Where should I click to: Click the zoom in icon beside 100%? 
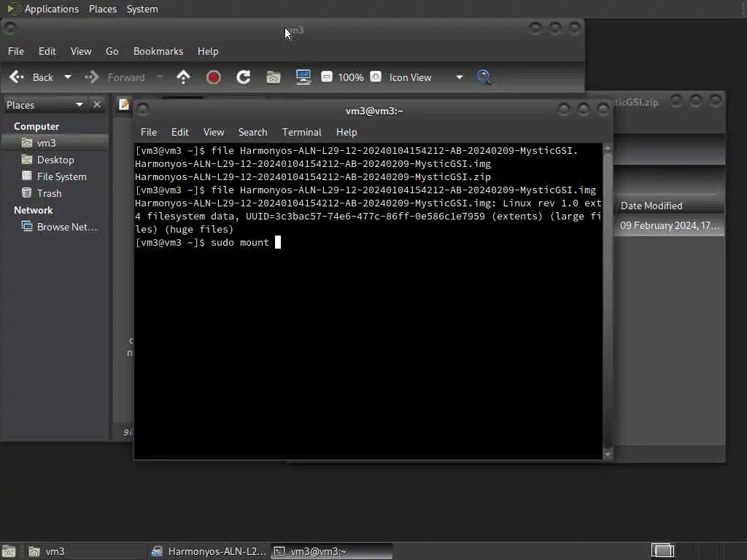coord(376,77)
